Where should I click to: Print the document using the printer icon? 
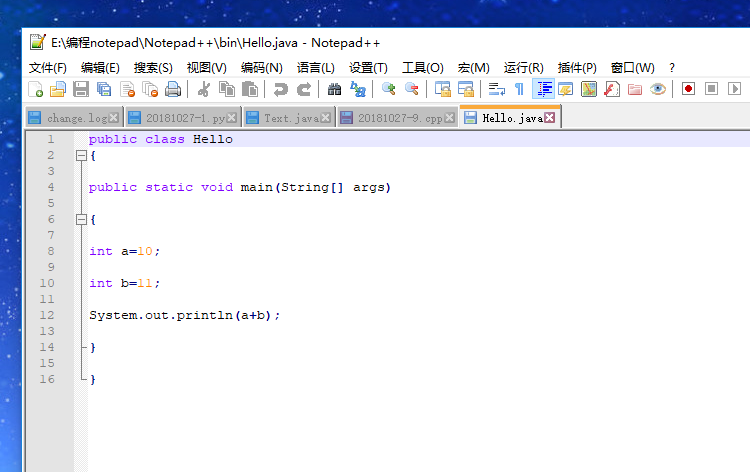pos(173,89)
